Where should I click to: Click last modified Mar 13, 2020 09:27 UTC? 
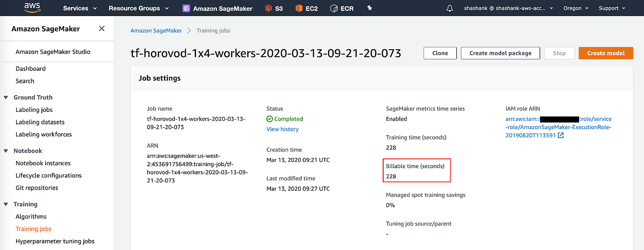(x=298, y=188)
